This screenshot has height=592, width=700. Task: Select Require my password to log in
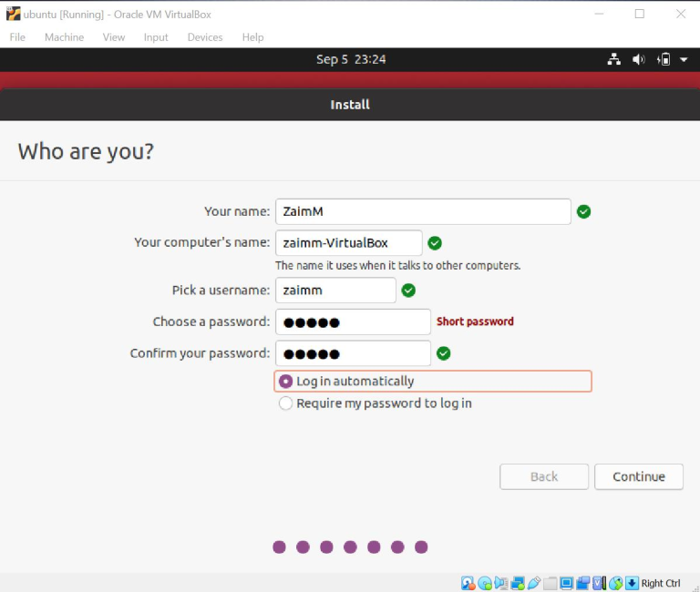[x=286, y=403]
